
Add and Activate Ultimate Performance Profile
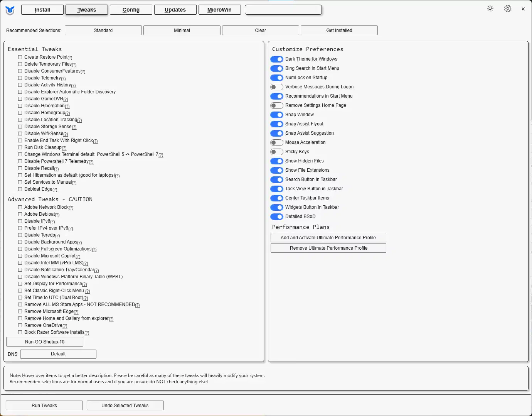(x=328, y=237)
